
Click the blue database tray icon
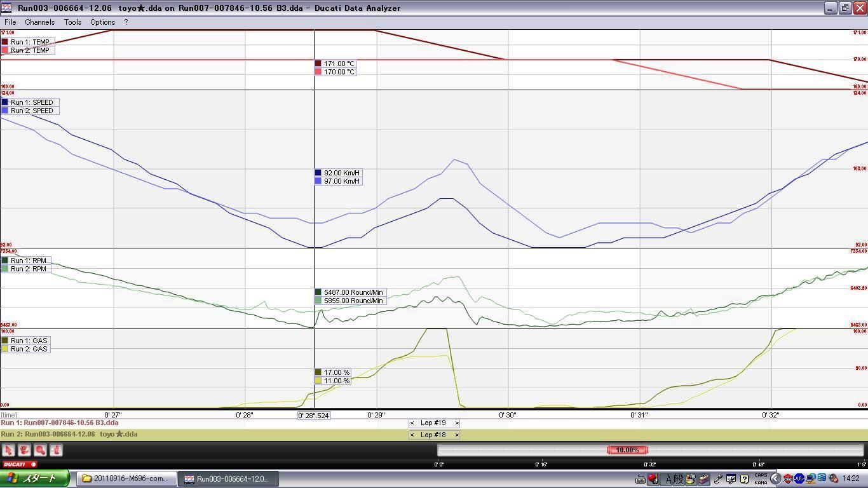tap(822, 478)
